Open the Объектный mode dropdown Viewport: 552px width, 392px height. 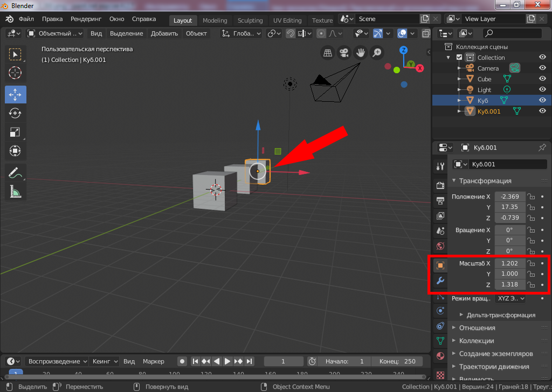[x=54, y=33]
